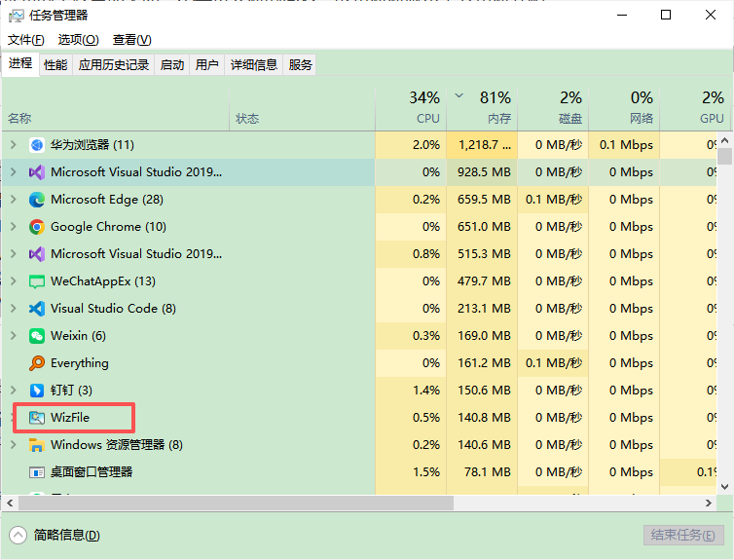Select the WizFile process name

click(70, 418)
